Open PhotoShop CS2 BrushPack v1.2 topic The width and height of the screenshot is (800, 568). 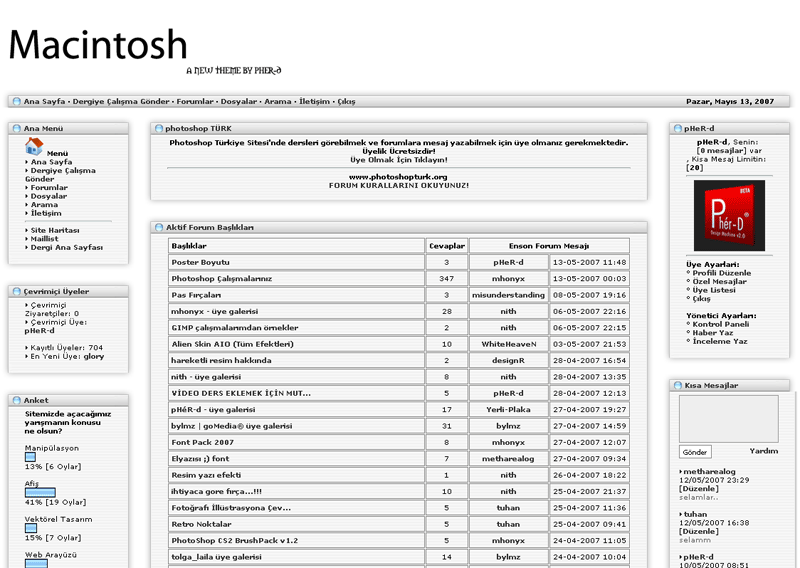click(235, 540)
